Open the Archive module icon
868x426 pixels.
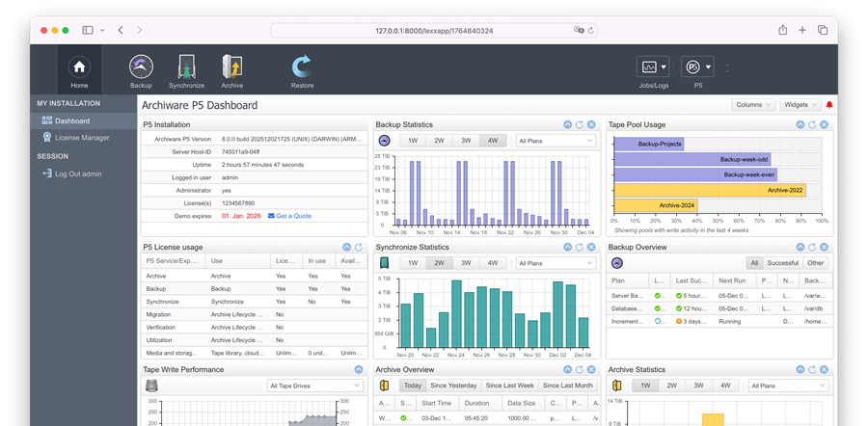[x=231, y=69]
